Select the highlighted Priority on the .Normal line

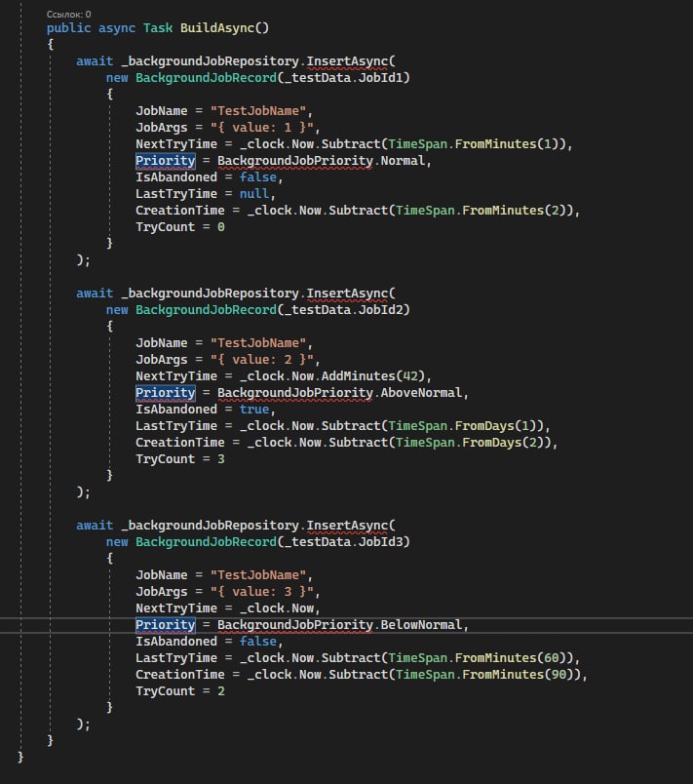[166, 161]
